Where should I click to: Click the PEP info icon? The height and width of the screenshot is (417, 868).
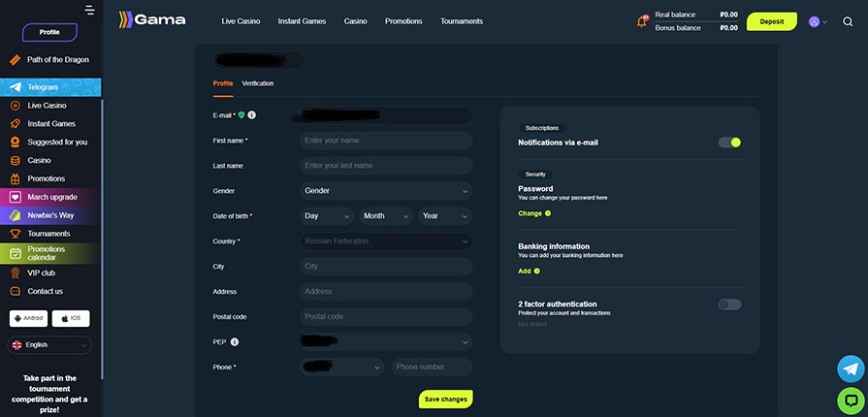pos(235,341)
